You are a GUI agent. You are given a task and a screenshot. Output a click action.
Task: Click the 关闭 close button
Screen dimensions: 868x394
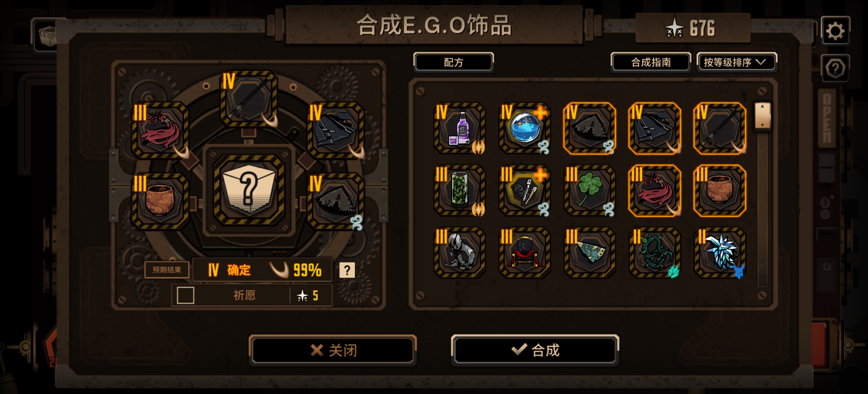pyautogui.click(x=333, y=350)
